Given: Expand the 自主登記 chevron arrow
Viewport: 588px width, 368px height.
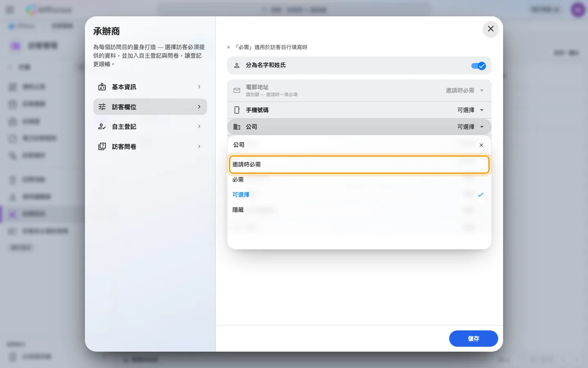Looking at the screenshot, I should pyautogui.click(x=199, y=127).
